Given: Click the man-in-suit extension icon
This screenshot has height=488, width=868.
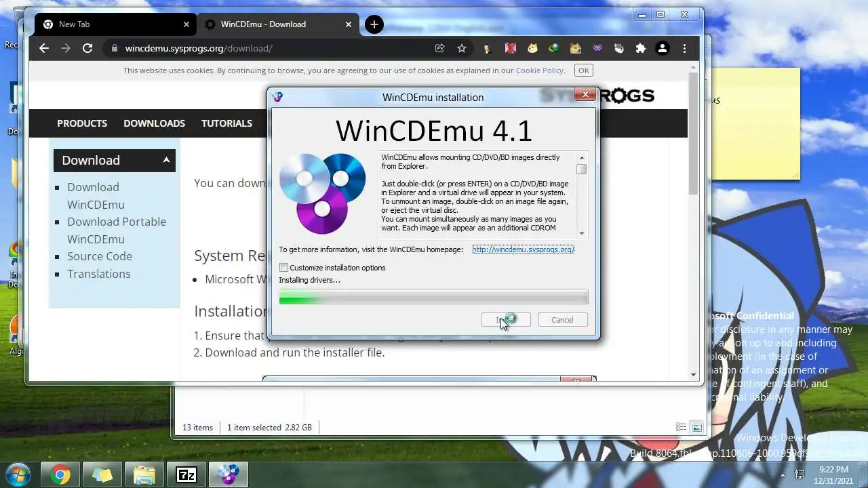Looking at the screenshot, I should pyautogui.click(x=486, y=48).
